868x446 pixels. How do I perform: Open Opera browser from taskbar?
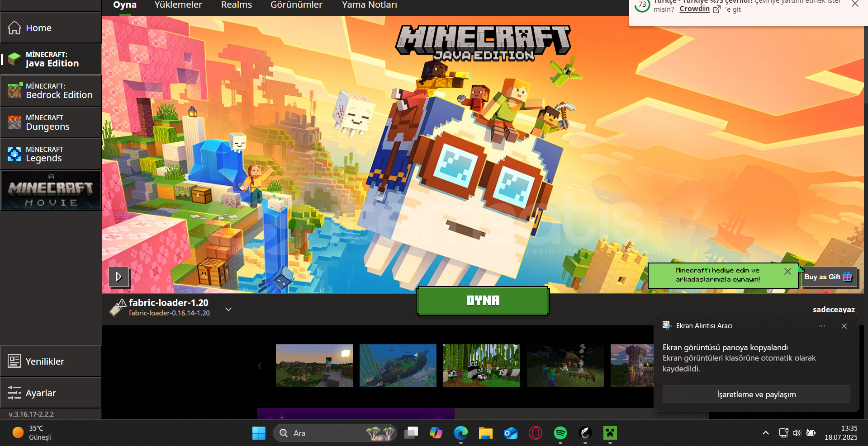[536, 433]
